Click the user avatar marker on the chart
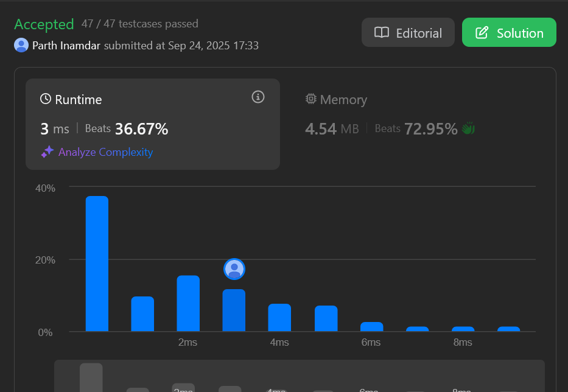 coord(234,269)
